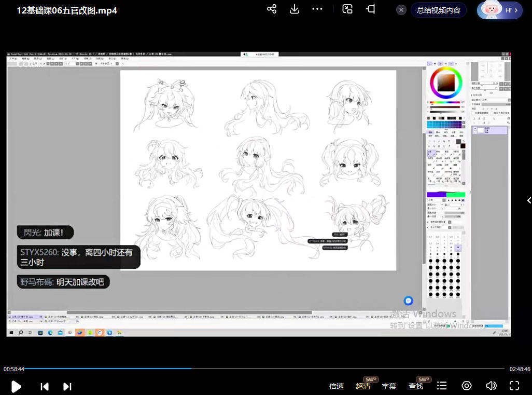The width and height of the screenshot is (532, 395).
Task: Open the hexagon player settings icon
Action: click(x=467, y=386)
